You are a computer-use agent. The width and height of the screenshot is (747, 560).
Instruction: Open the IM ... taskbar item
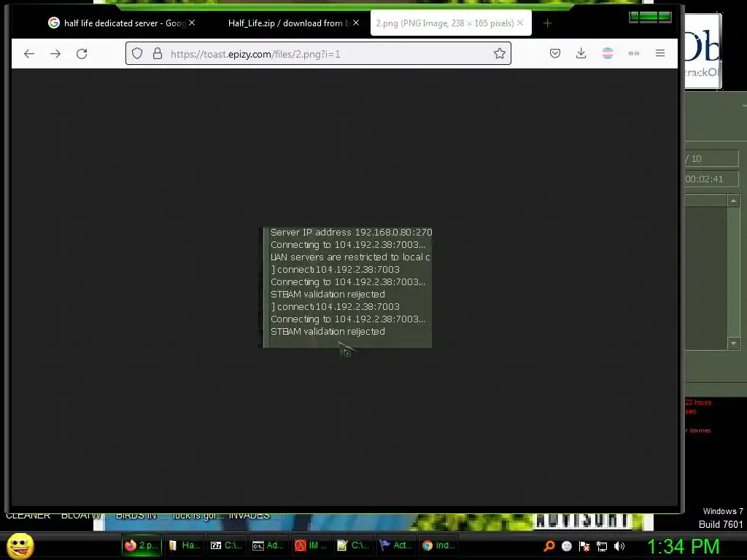[x=311, y=545]
